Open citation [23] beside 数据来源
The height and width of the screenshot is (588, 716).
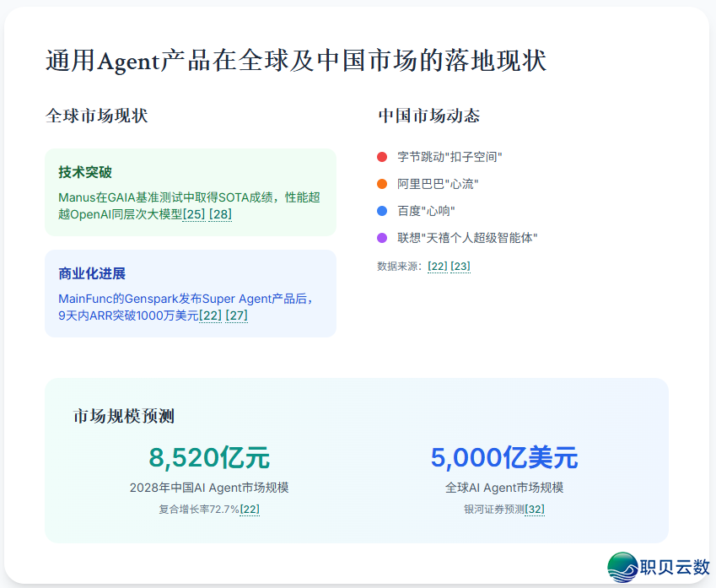[x=460, y=267]
